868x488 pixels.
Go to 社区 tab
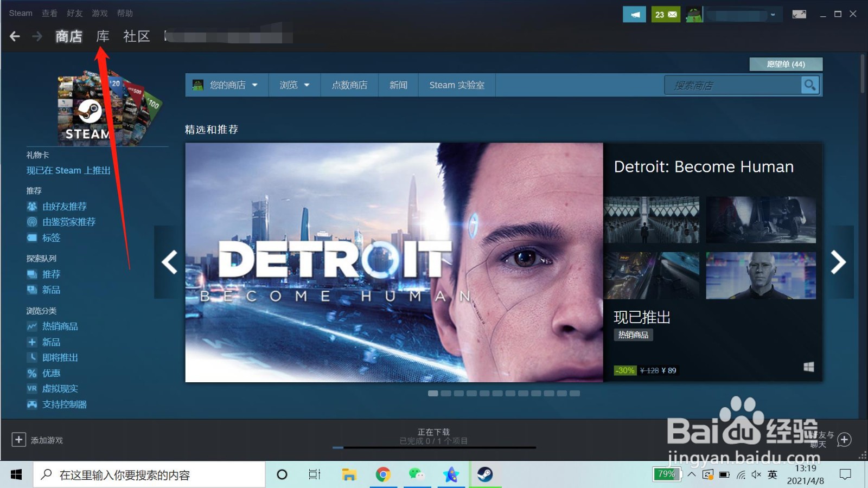[x=136, y=36]
